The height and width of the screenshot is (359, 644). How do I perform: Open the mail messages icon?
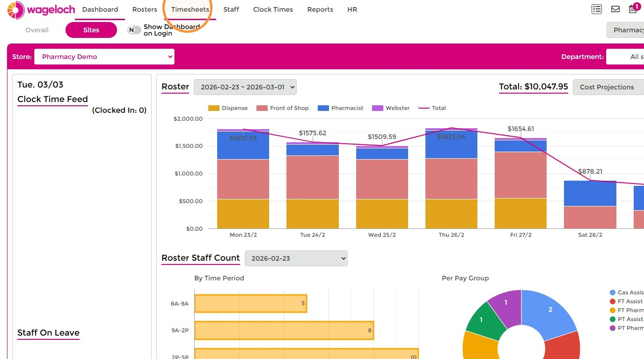point(615,9)
